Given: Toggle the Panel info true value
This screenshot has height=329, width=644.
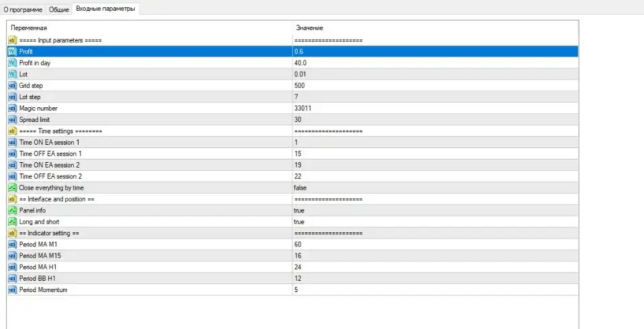Looking at the screenshot, I should coord(299,210).
